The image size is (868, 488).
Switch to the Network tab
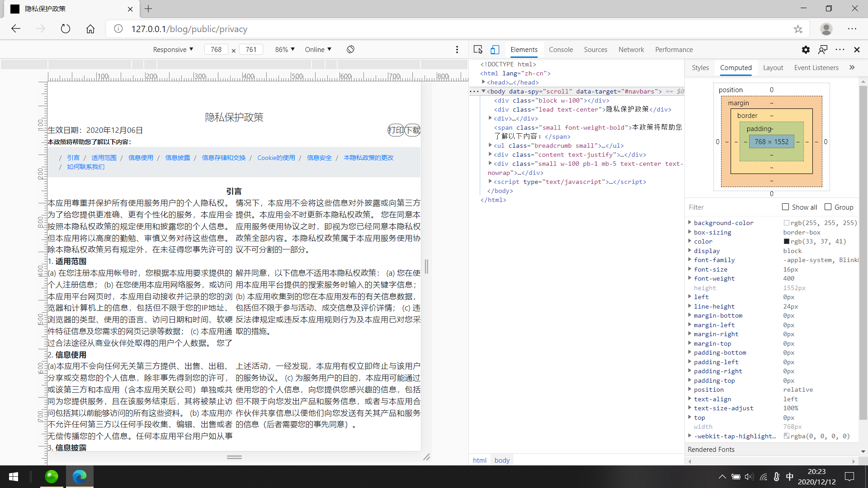click(631, 50)
